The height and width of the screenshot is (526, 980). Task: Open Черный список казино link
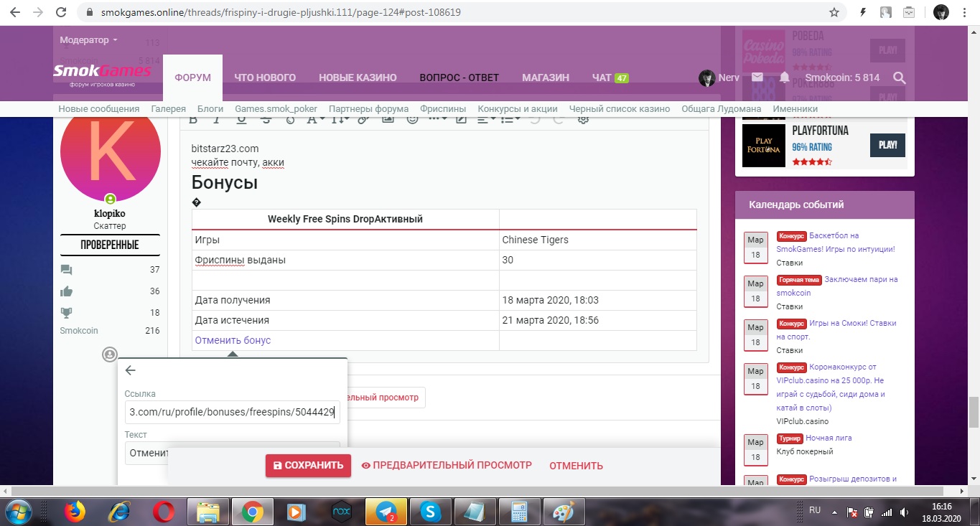pyautogui.click(x=620, y=109)
